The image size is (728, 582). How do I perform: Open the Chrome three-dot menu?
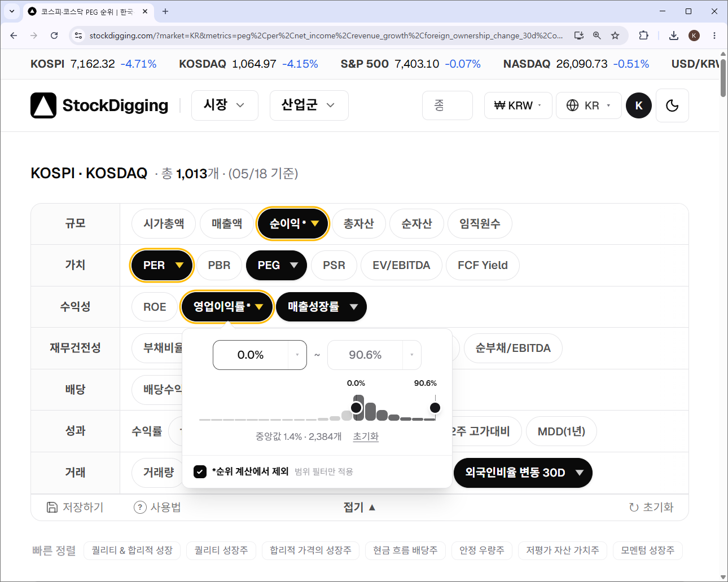pos(714,35)
